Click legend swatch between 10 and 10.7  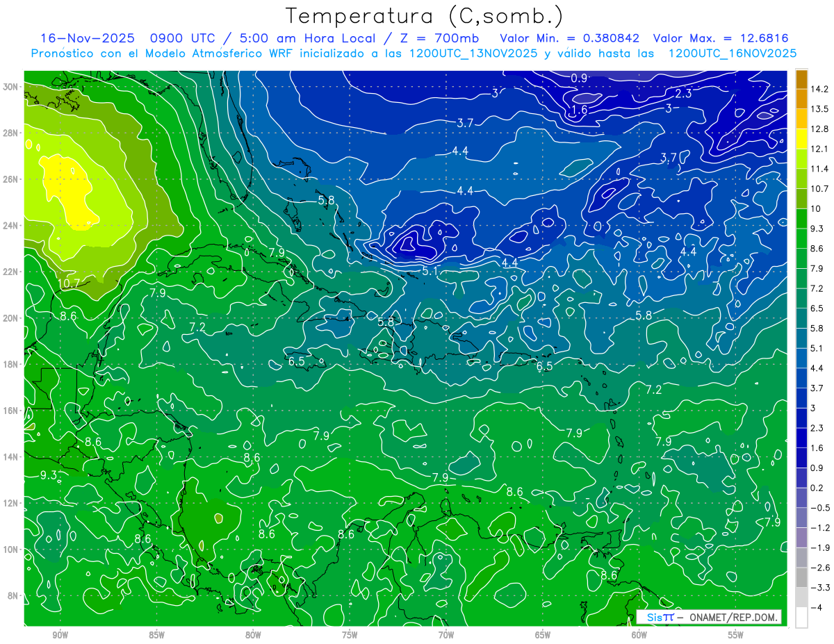click(x=801, y=198)
